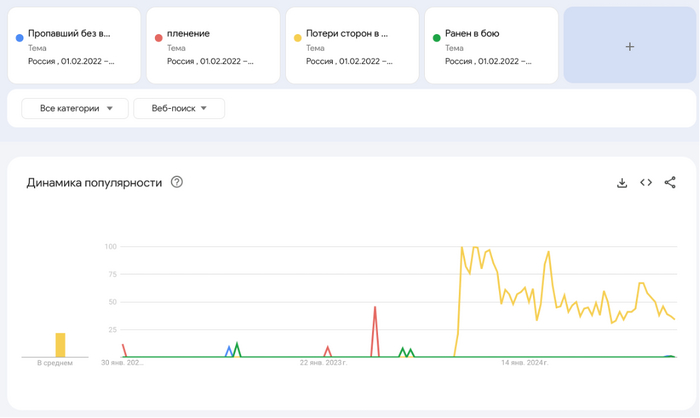Open the Веб-поиск search type dropdown
The width and height of the screenshot is (700, 418).
tap(179, 108)
